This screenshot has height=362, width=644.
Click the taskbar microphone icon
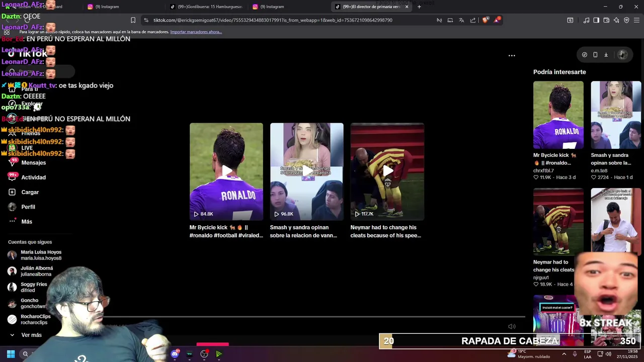[x=575, y=354]
